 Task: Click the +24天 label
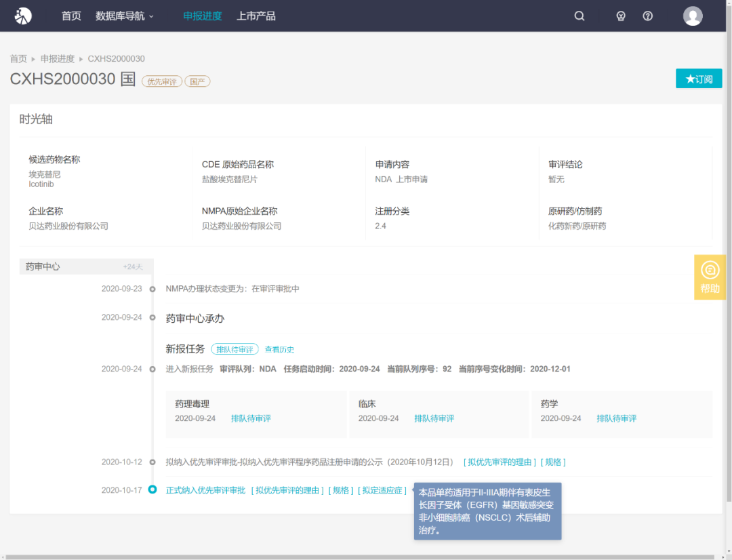[133, 266]
